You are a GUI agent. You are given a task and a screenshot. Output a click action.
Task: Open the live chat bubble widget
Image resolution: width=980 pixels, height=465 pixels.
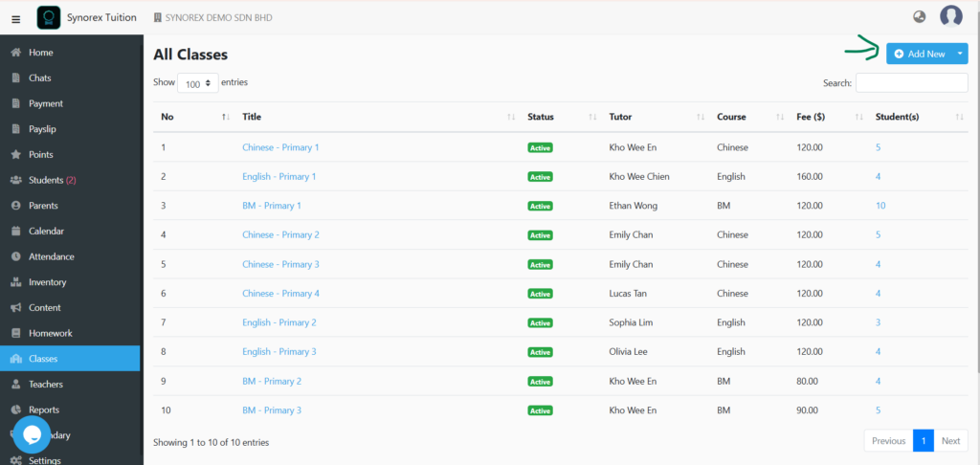point(32,434)
